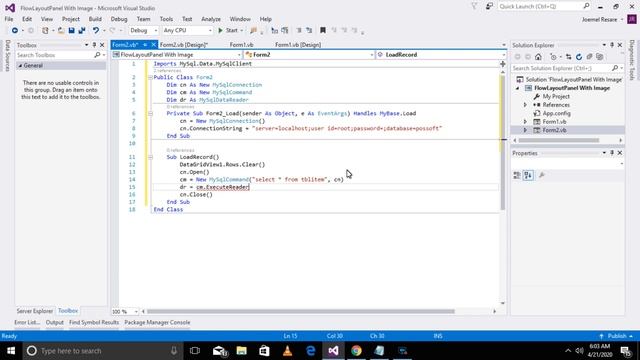Viewport: 640px width, 360px height.
Task: Click the Categorized view icon in Properties
Action: (517, 176)
